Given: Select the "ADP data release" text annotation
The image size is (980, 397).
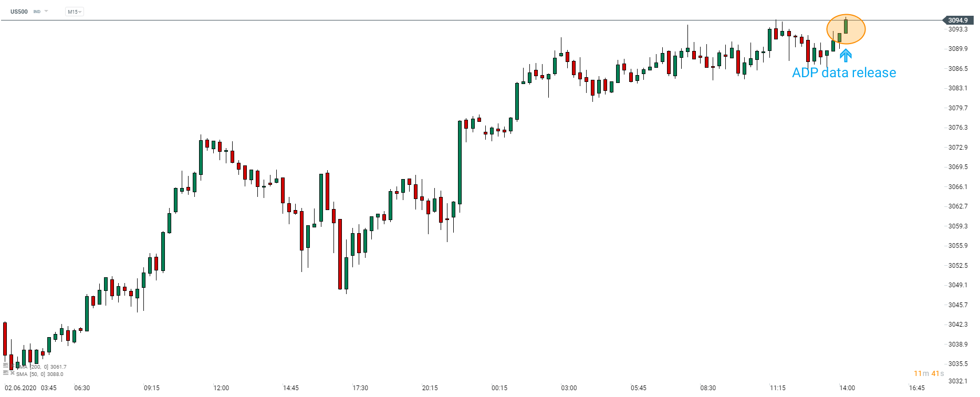Looking at the screenshot, I should coord(844,72).
